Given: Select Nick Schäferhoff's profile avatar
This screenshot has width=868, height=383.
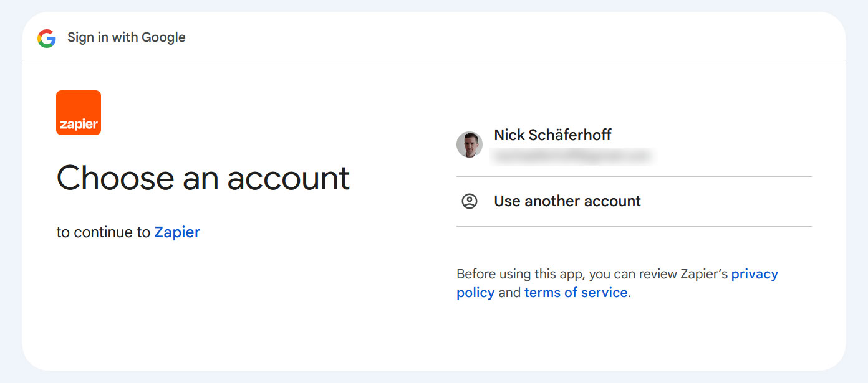Looking at the screenshot, I should click(470, 144).
